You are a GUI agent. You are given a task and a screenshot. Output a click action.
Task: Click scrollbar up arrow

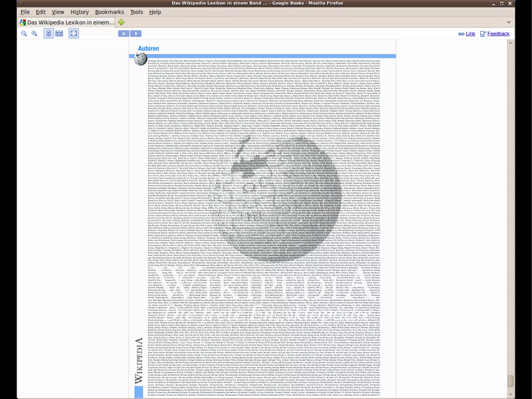(510, 43)
